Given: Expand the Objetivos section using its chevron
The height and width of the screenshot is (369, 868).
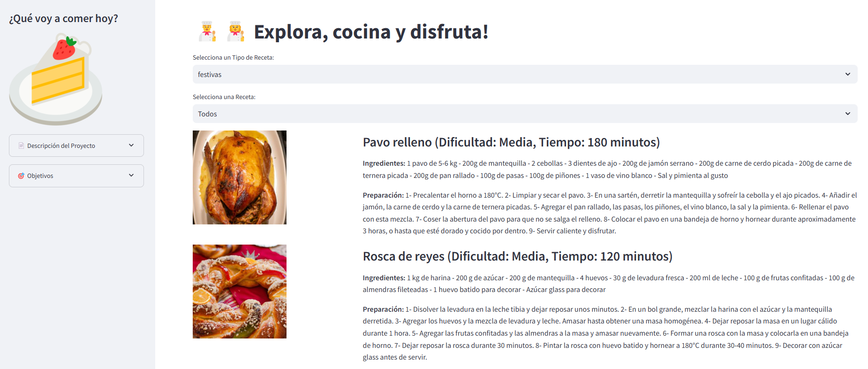Looking at the screenshot, I should coord(131,176).
